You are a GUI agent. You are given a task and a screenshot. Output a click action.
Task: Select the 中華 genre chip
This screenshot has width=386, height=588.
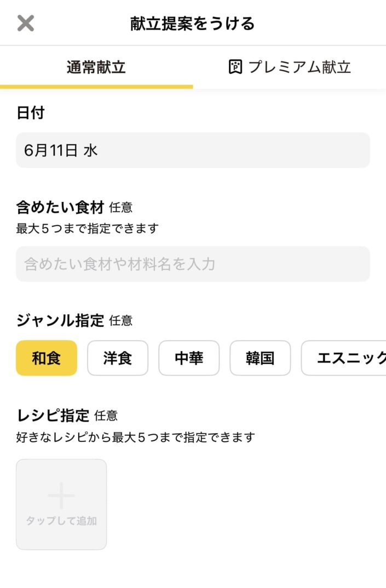click(x=189, y=358)
